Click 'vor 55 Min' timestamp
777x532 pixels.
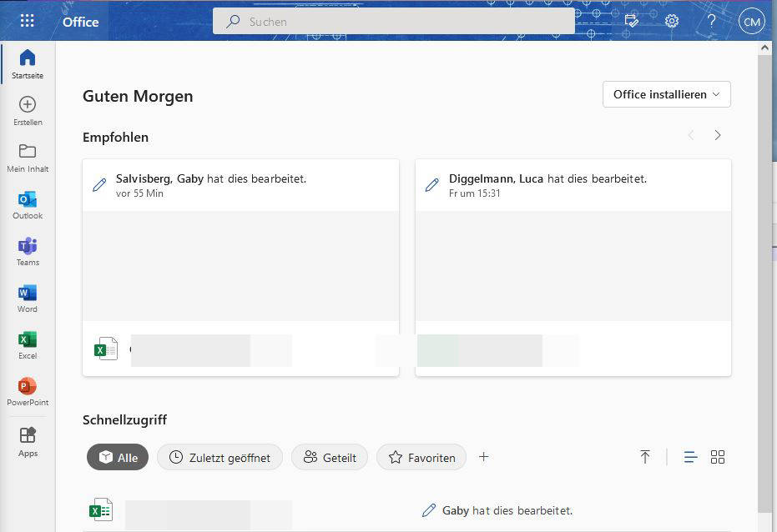click(139, 193)
